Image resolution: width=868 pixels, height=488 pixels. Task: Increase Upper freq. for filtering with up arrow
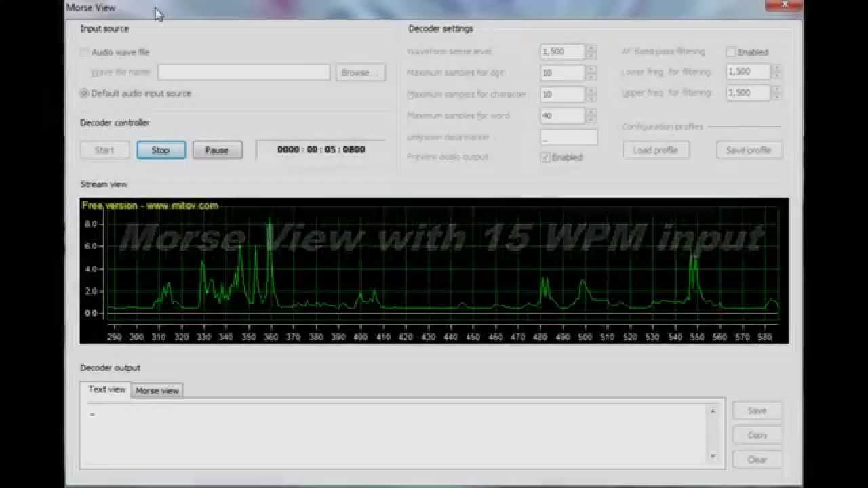tap(776, 89)
